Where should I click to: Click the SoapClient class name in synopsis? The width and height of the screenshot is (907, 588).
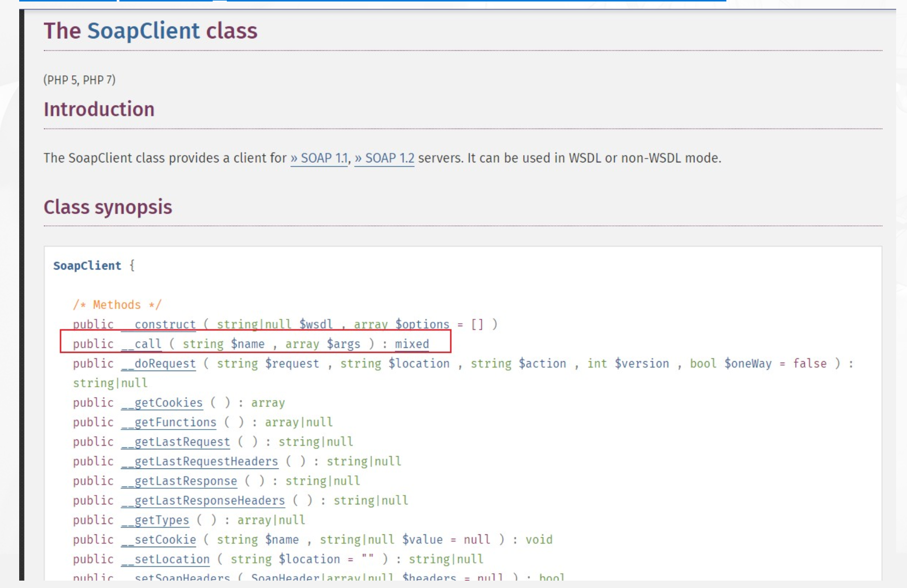87,266
